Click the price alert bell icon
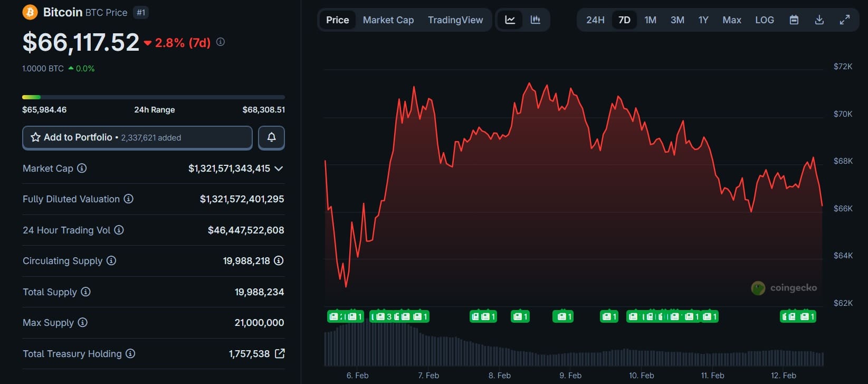 tap(271, 137)
